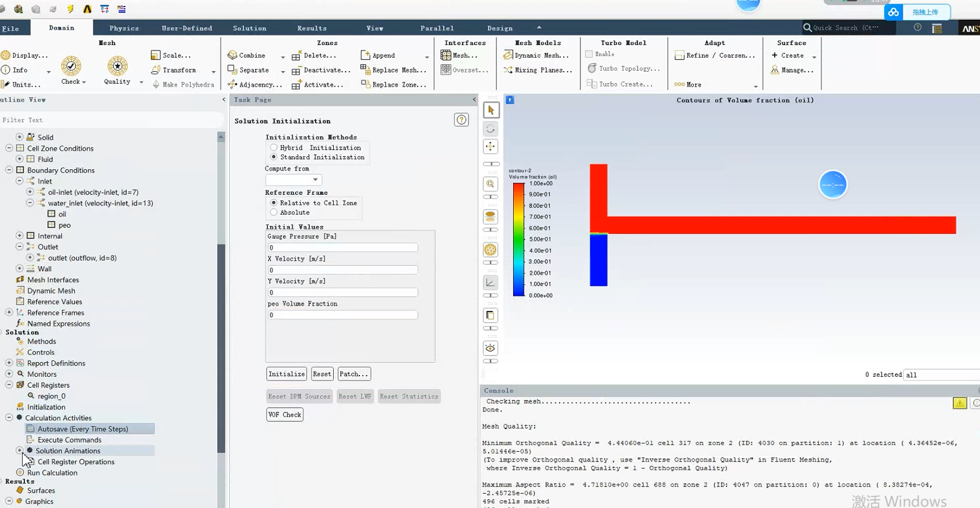Expand the Wall boundary node
Viewport: 980px width, 508px height.
20,269
